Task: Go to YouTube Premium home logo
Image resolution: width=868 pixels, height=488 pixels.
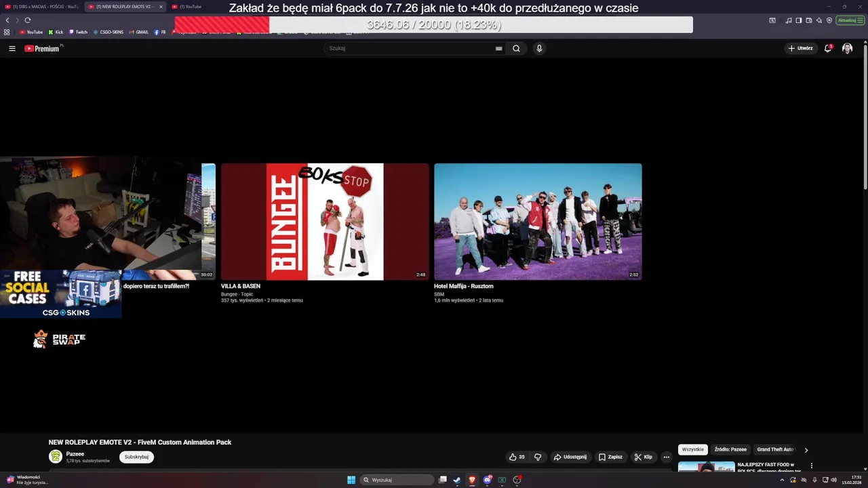Action: [43, 48]
